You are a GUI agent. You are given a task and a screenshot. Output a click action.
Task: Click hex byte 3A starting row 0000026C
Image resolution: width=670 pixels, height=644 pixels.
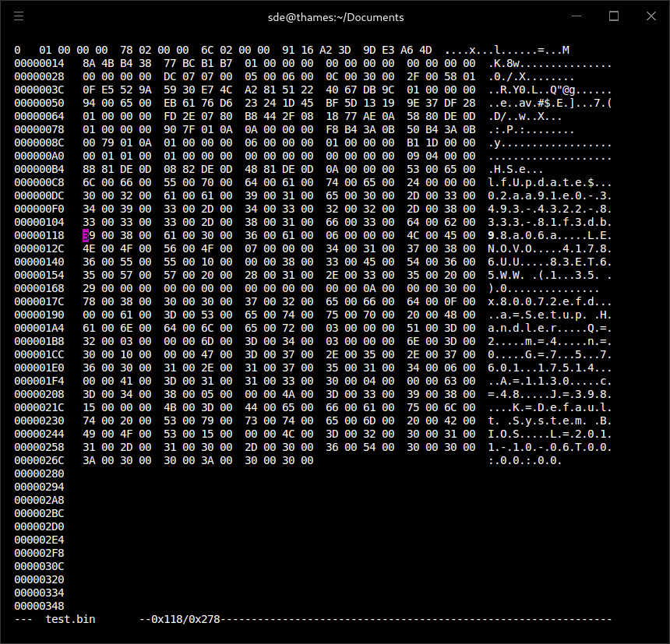coord(89,460)
